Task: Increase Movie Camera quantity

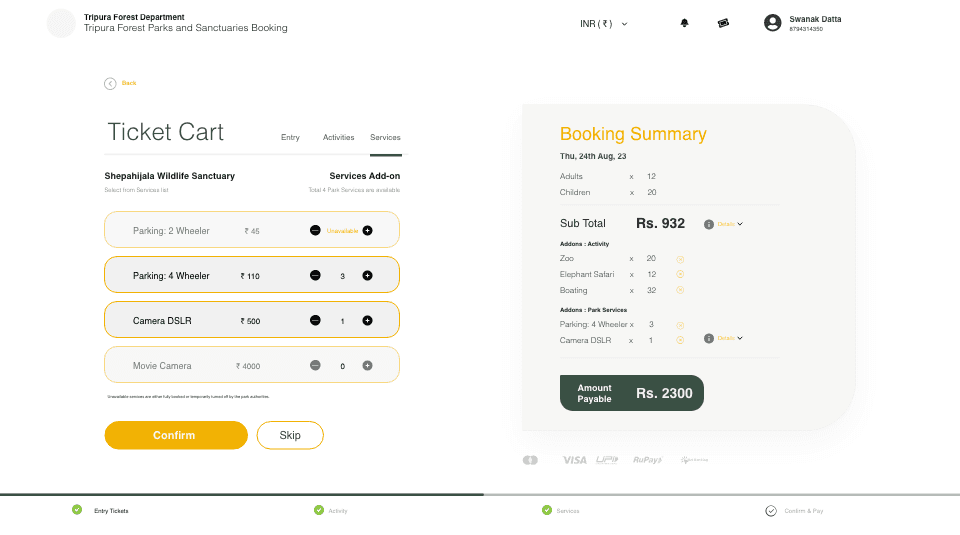Action: pyautogui.click(x=367, y=365)
